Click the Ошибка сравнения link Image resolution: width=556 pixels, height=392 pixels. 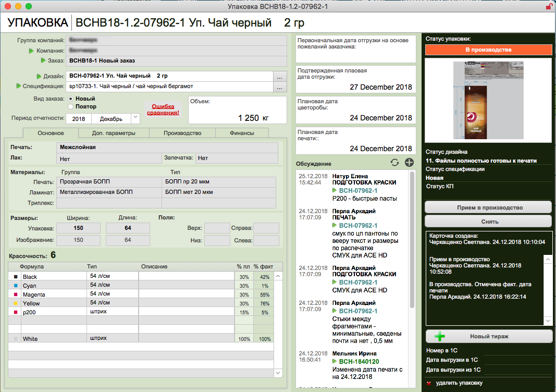(163, 109)
